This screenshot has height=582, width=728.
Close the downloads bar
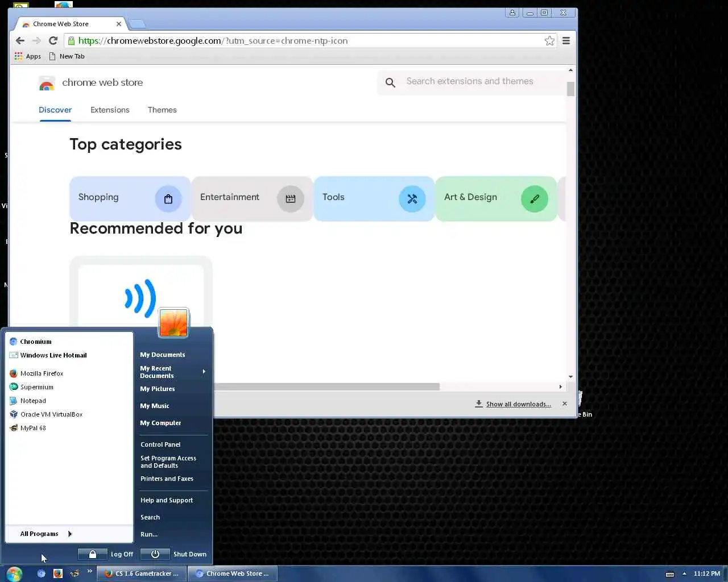click(564, 404)
